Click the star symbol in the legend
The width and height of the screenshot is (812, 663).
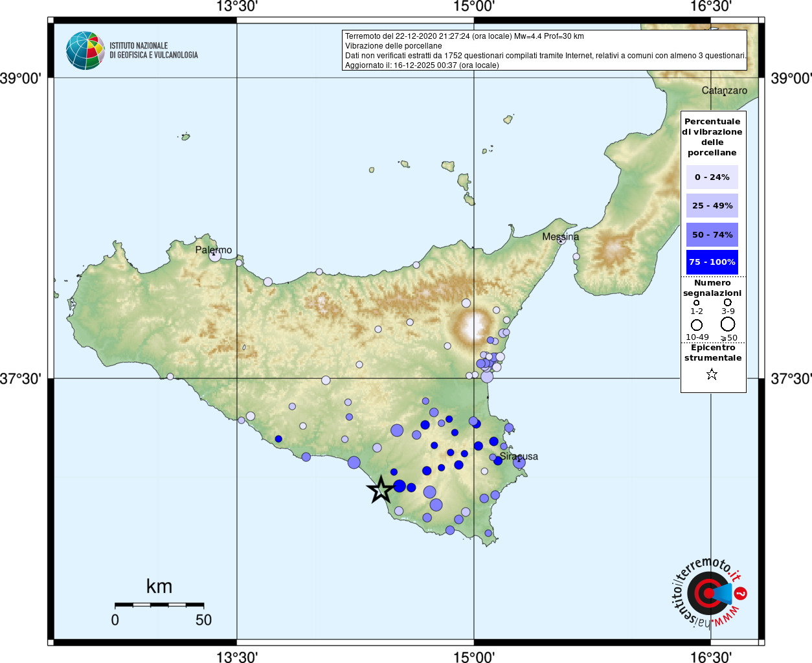pyautogui.click(x=712, y=374)
